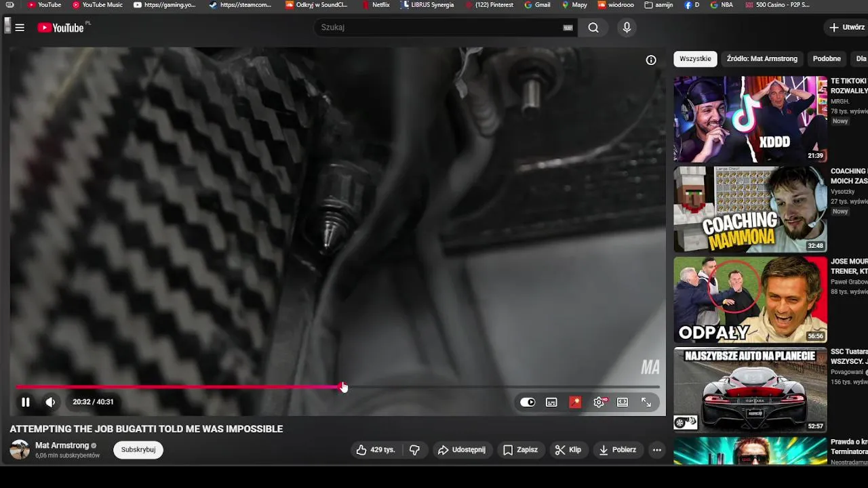
Task: Click the magnifier search button
Action: (x=593, y=28)
